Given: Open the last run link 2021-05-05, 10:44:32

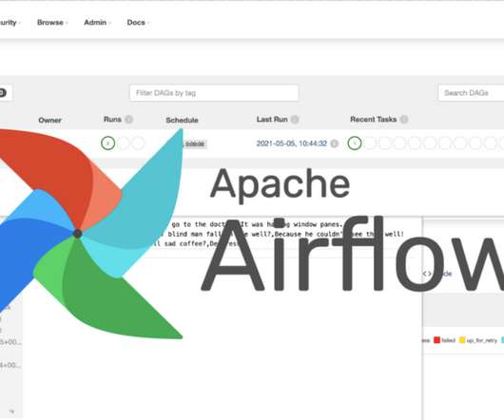Looking at the screenshot, I should pyautogui.click(x=292, y=143).
